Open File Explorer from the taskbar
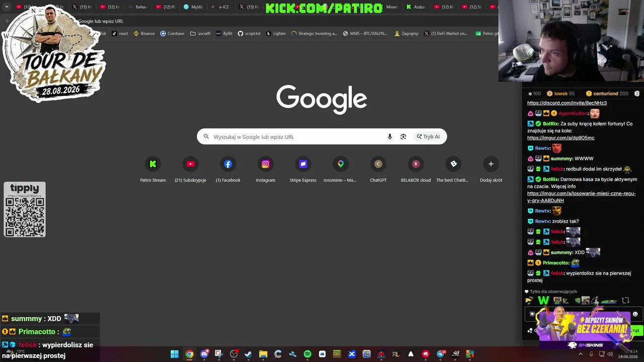644x362 pixels. (x=263, y=354)
